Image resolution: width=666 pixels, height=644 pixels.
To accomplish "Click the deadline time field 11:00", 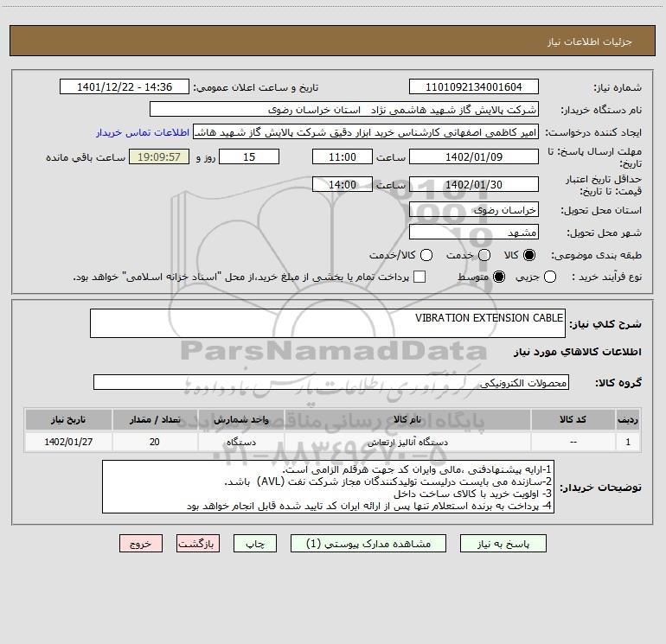I will tap(343, 156).
